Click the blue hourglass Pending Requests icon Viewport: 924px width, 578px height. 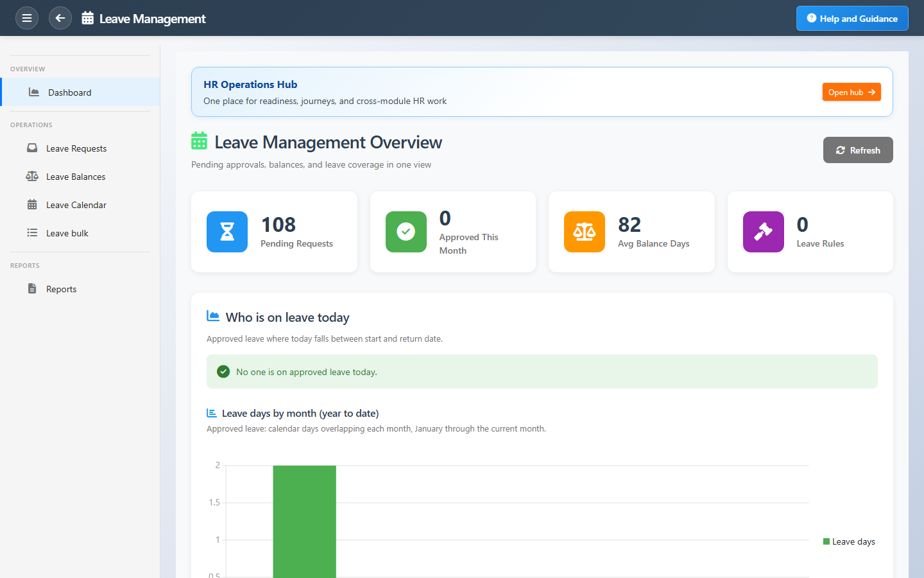(227, 232)
